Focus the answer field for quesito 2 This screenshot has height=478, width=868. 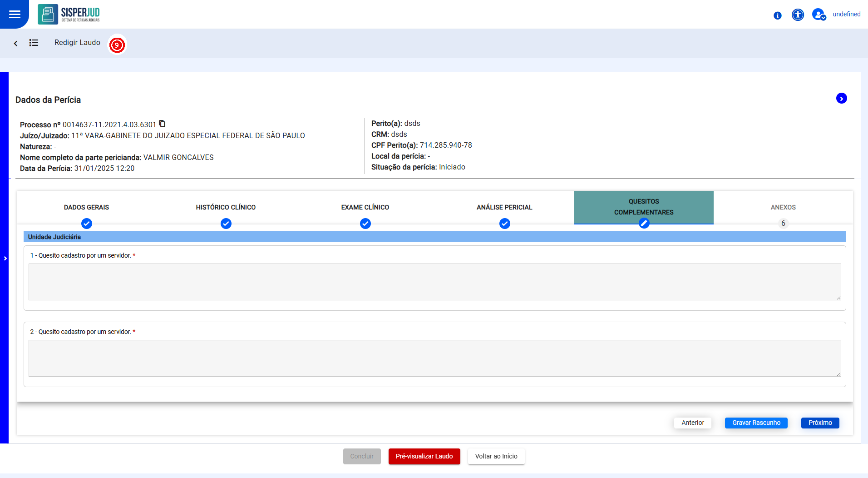tap(434, 358)
